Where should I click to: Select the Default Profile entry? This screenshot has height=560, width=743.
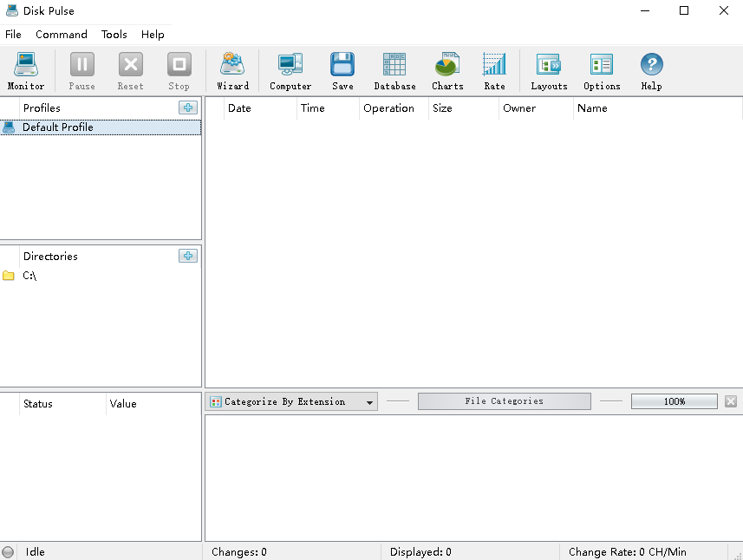[57, 127]
